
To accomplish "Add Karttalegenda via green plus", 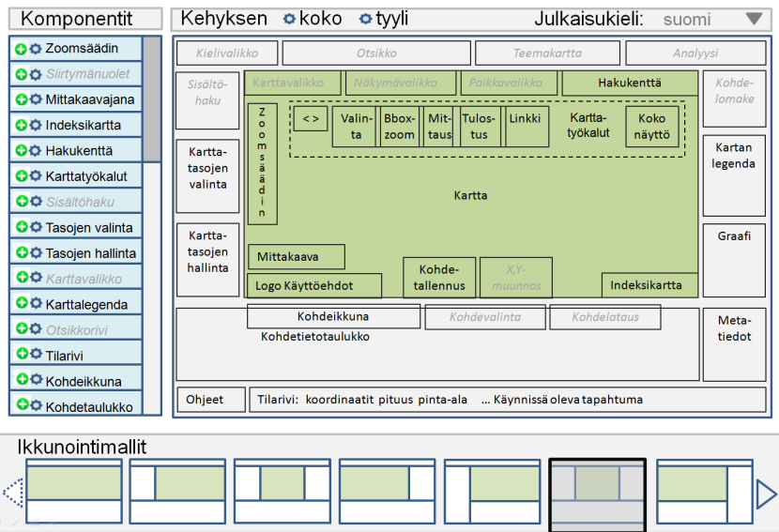I will click(x=21, y=302).
